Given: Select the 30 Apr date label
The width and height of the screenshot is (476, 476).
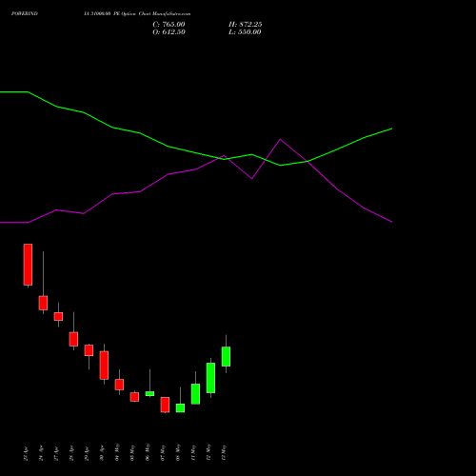Looking at the screenshot, I should coord(102,453).
